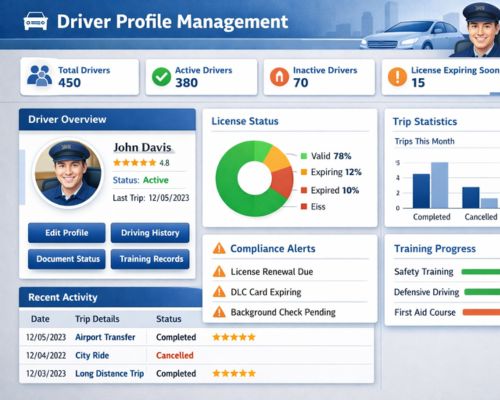The image size is (500, 400).
Task: Click the Total Drivers people icon
Action: click(39, 76)
